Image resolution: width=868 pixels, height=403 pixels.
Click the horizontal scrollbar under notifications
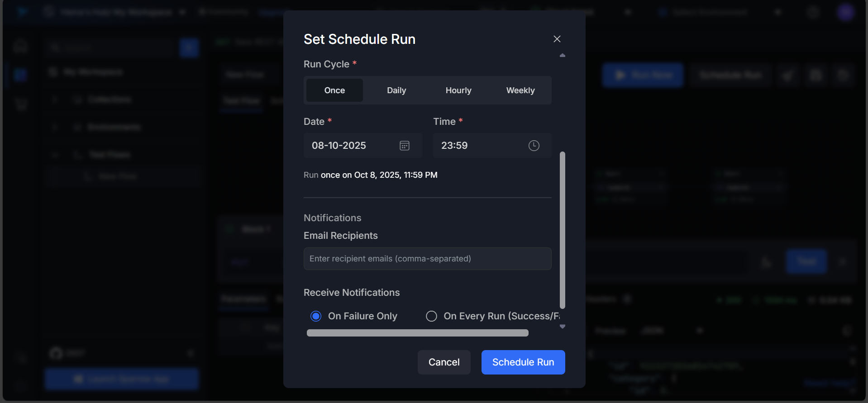click(x=417, y=333)
